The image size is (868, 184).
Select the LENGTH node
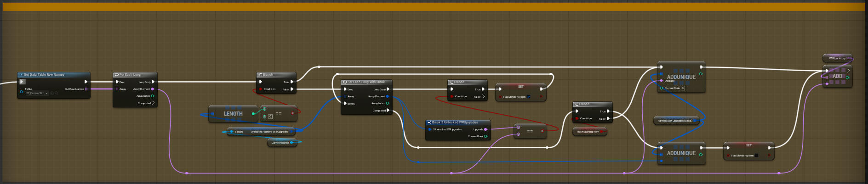click(233, 114)
